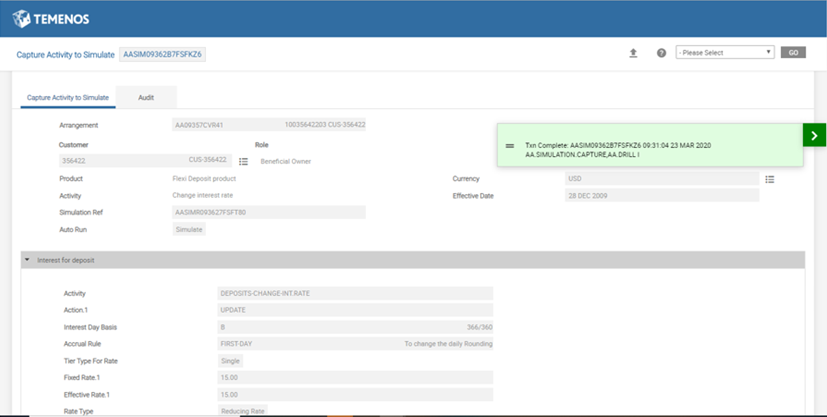Click the Accrual Rule field showing FIRST-DAY
This screenshot has height=417, width=827.
(x=355, y=344)
